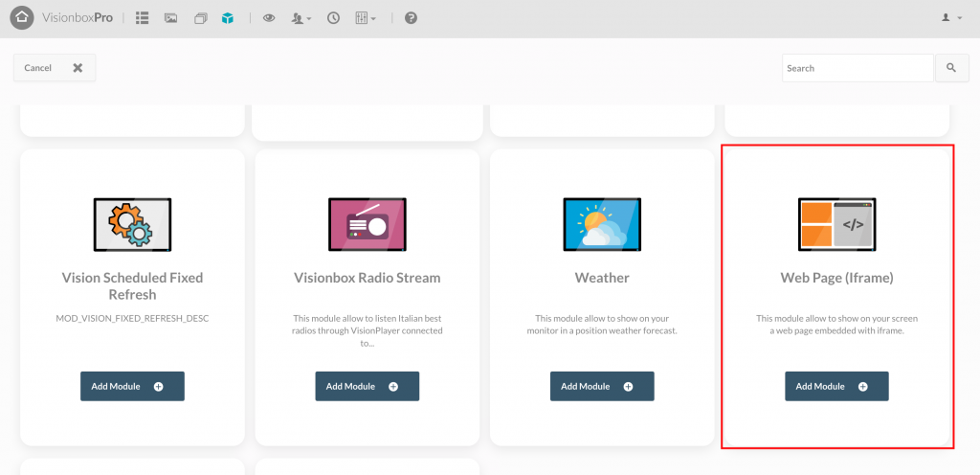
Task: Click the X icon in Cancel button
Action: click(78, 67)
